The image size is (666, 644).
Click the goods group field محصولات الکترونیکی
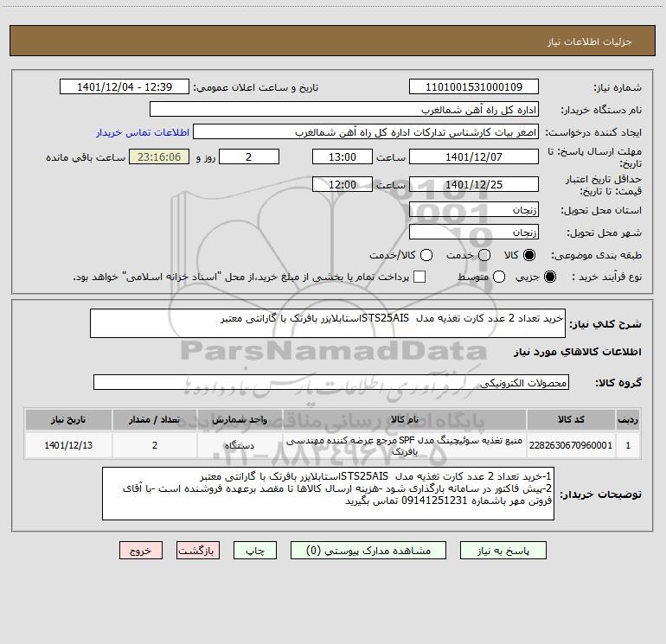click(331, 382)
